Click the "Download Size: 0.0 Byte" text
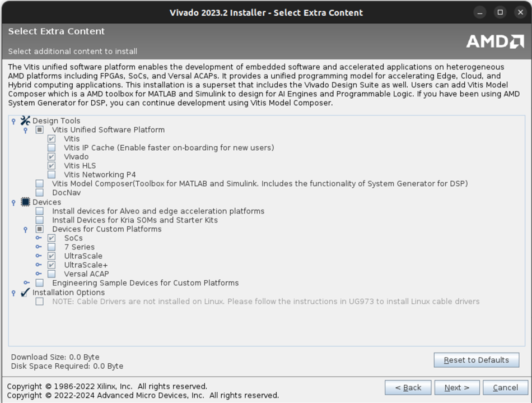 (55, 357)
